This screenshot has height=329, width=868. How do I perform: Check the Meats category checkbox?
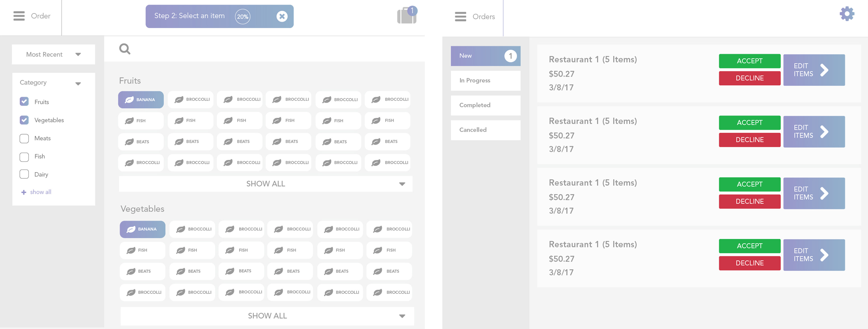pyautogui.click(x=24, y=138)
